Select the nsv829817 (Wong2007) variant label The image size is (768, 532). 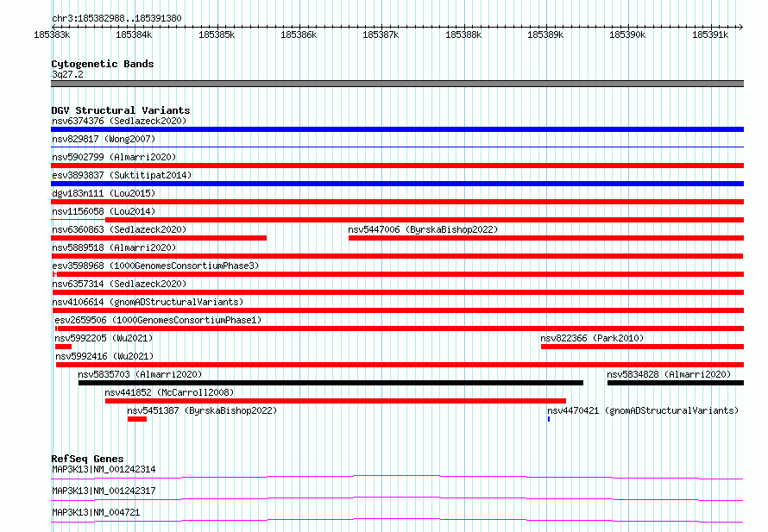coord(104,139)
